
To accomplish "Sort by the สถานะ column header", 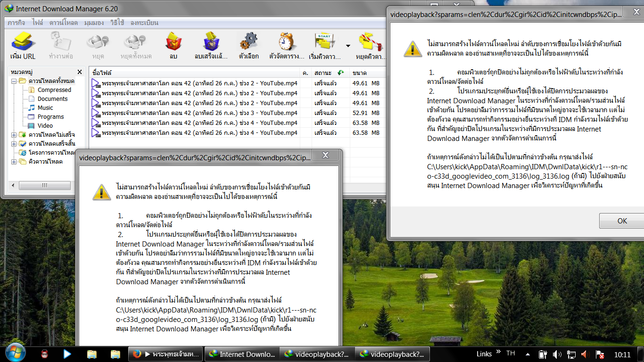I will [330, 73].
